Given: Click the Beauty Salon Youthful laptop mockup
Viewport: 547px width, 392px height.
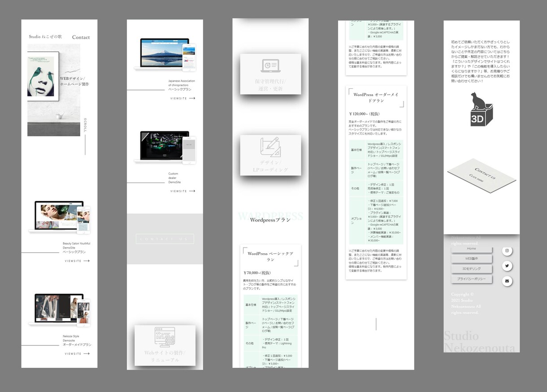Looking at the screenshot, I should click(59, 218).
